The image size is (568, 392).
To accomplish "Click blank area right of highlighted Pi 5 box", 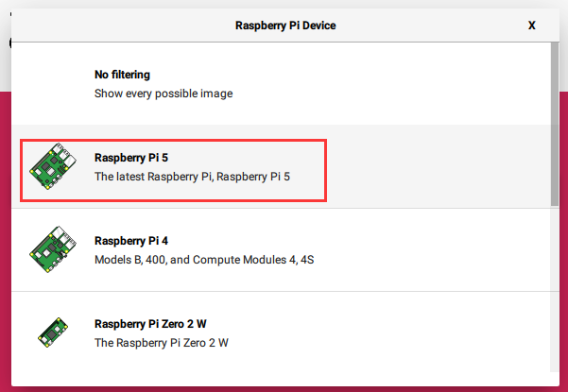I will pyautogui.click(x=439, y=166).
